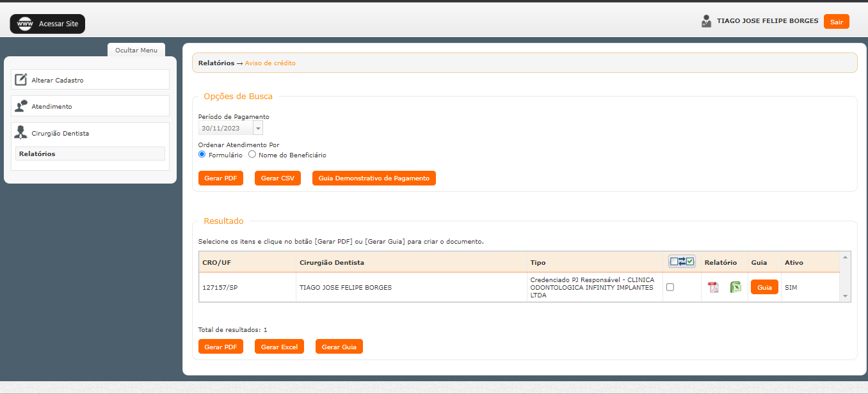
Task: Click the PDF report icon in result row
Action: pos(712,287)
